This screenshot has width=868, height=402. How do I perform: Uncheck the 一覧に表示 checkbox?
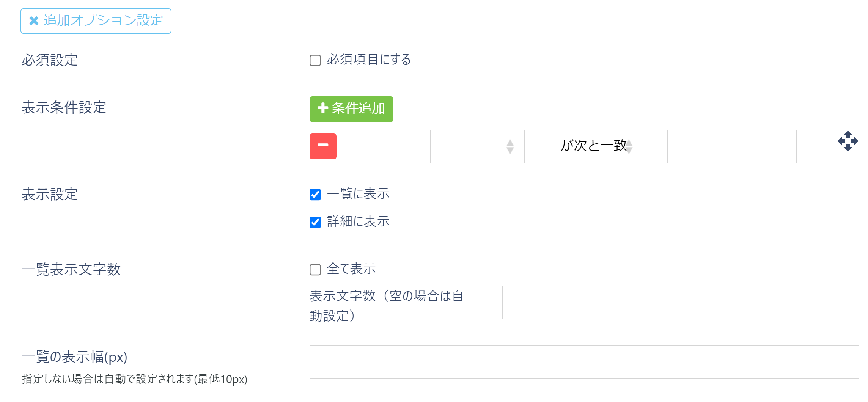[x=314, y=193]
